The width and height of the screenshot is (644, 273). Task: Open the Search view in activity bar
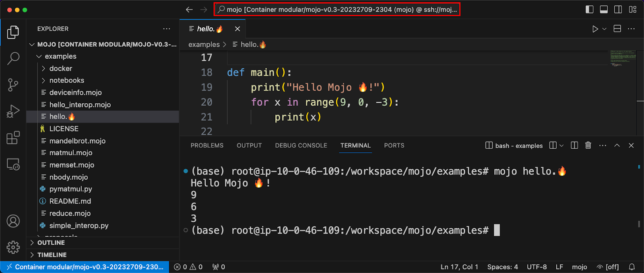click(x=13, y=58)
